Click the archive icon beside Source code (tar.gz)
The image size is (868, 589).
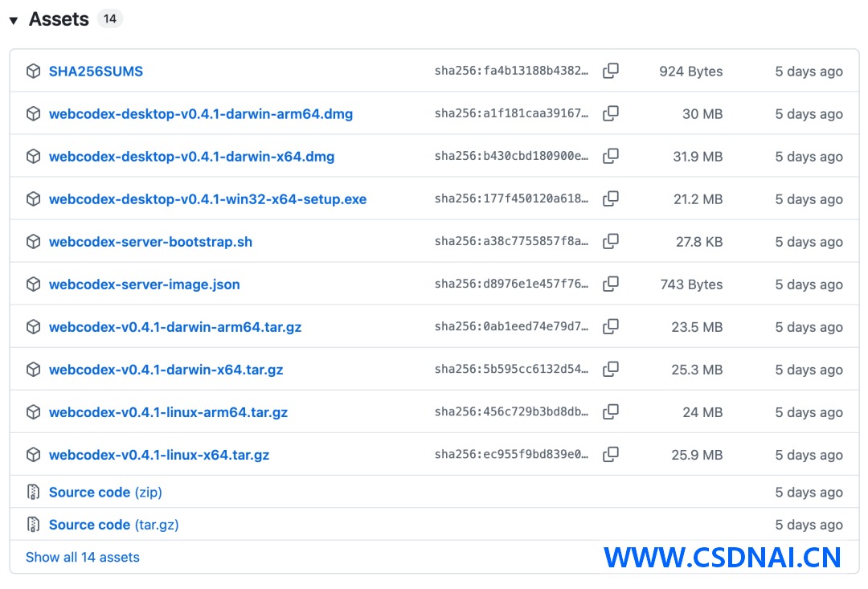(33, 524)
